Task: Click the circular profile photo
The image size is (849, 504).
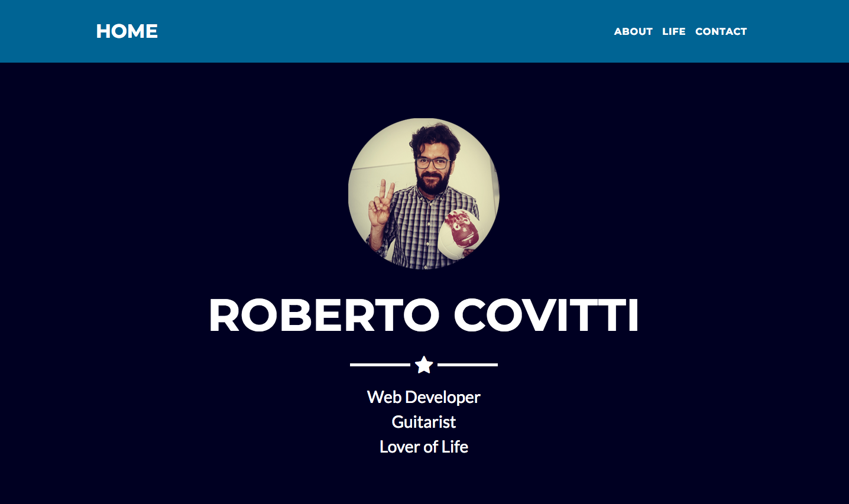Action: 423,193
